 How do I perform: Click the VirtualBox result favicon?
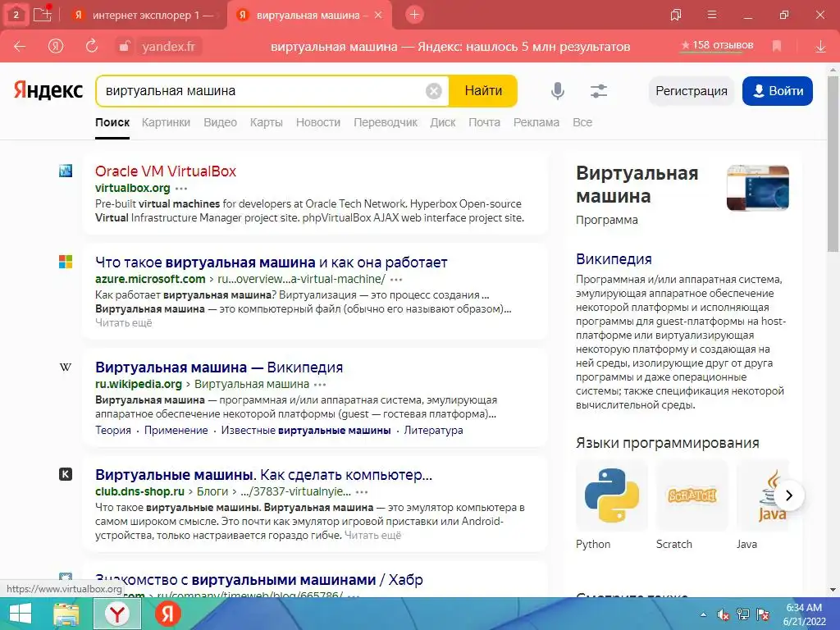click(66, 171)
